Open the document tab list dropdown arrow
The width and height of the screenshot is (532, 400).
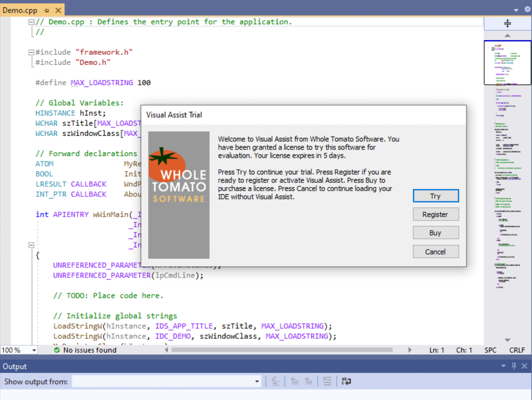[x=516, y=10]
